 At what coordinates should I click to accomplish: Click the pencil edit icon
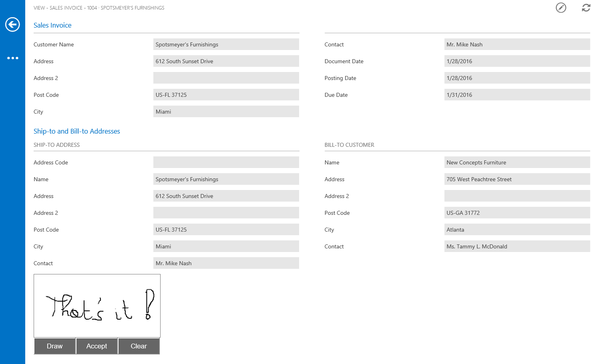click(x=561, y=8)
